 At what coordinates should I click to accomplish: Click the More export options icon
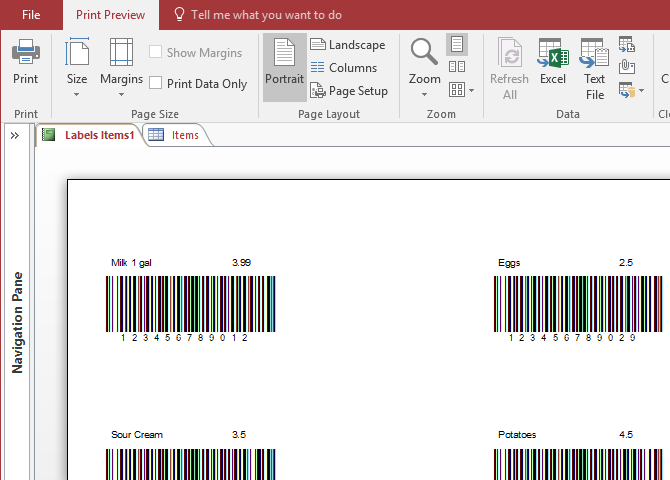click(x=627, y=90)
